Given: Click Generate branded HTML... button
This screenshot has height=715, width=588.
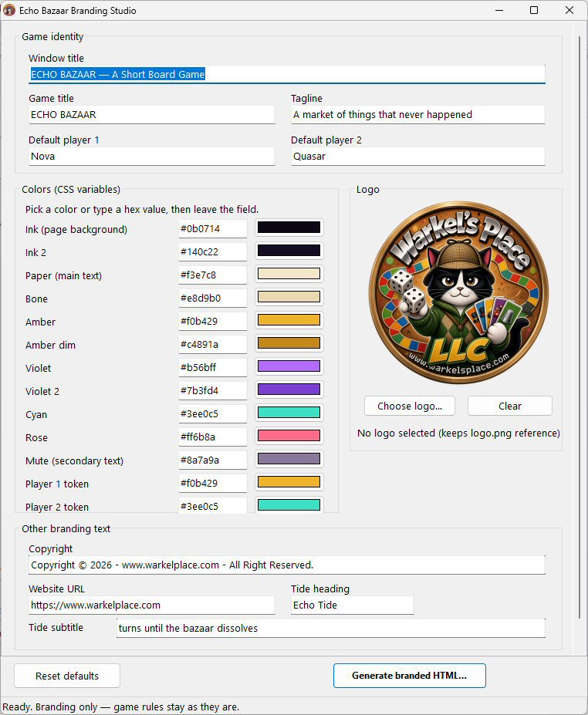Looking at the screenshot, I should 409,676.
